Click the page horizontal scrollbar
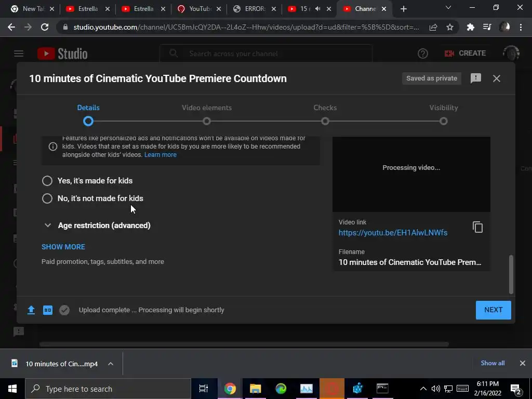 [x=244, y=344]
